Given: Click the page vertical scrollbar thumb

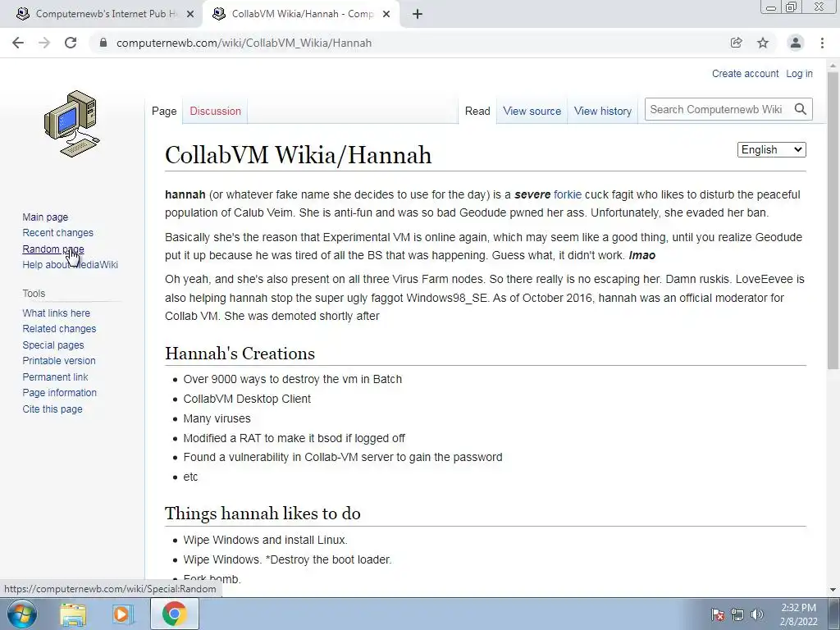Looking at the screenshot, I should (833, 220).
